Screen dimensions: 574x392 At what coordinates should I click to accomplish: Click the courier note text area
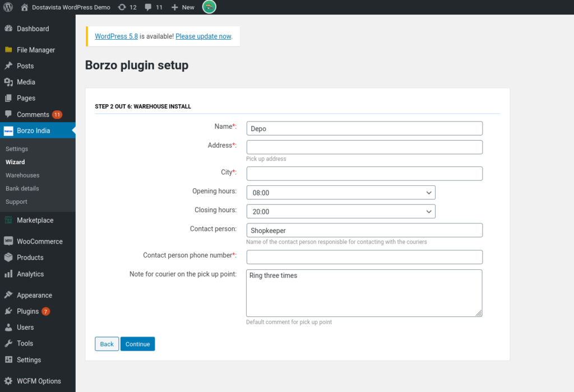[x=364, y=293]
